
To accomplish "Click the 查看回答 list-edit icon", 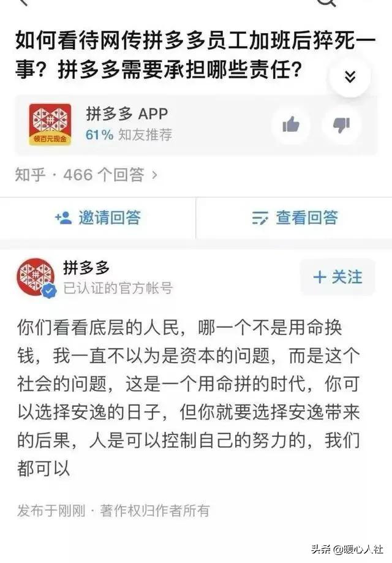I will pos(260,217).
